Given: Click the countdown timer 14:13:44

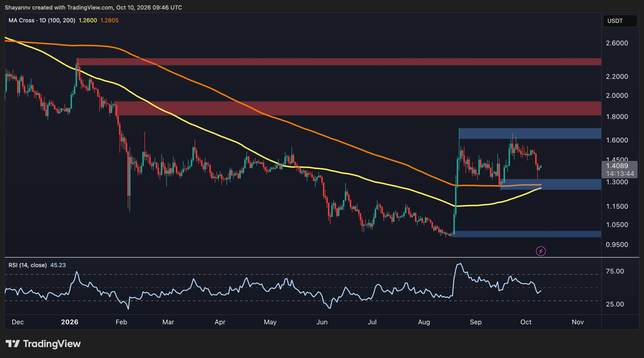Looking at the screenshot, I should pyautogui.click(x=620, y=174).
